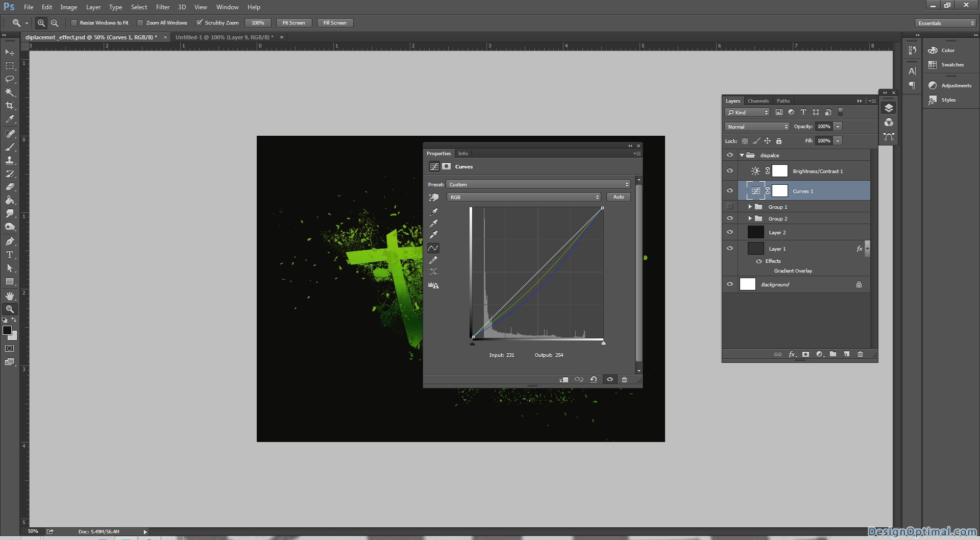Select the Clone Stamp tool

tap(10, 160)
